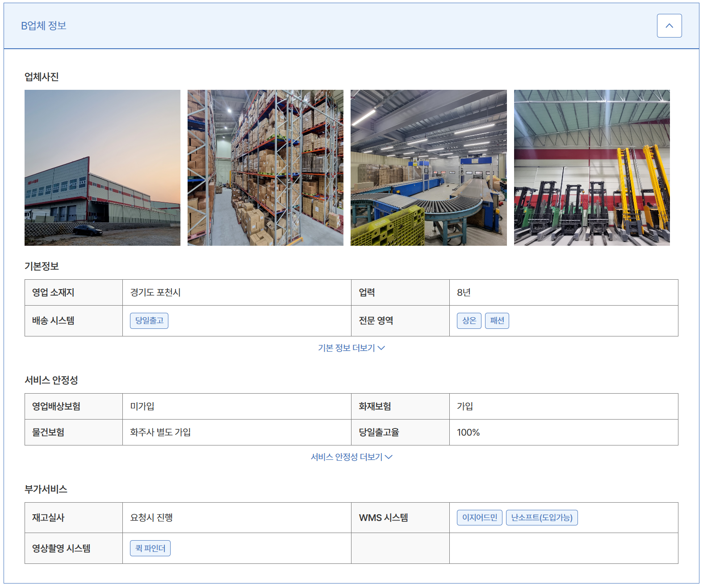Viewport: 703px width, 588px height.
Task: Open the forklifts photo
Action: 592,168
